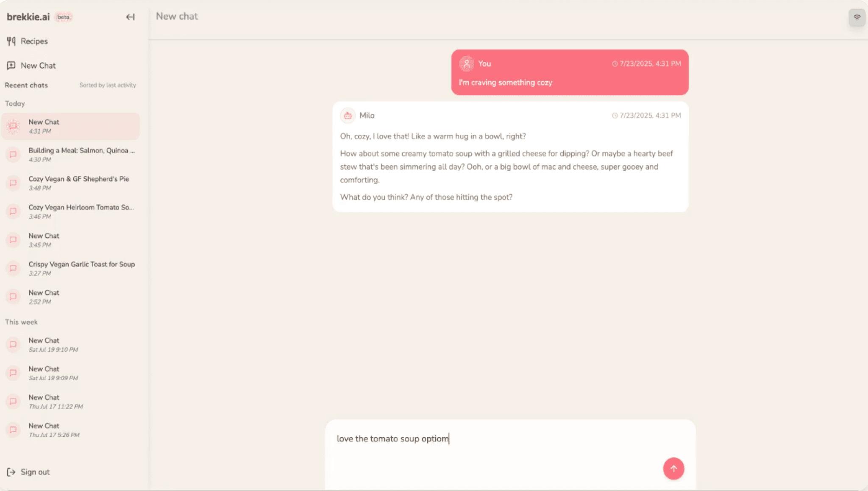Click the New Chat plus-bubble icon

click(x=11, y=65)
